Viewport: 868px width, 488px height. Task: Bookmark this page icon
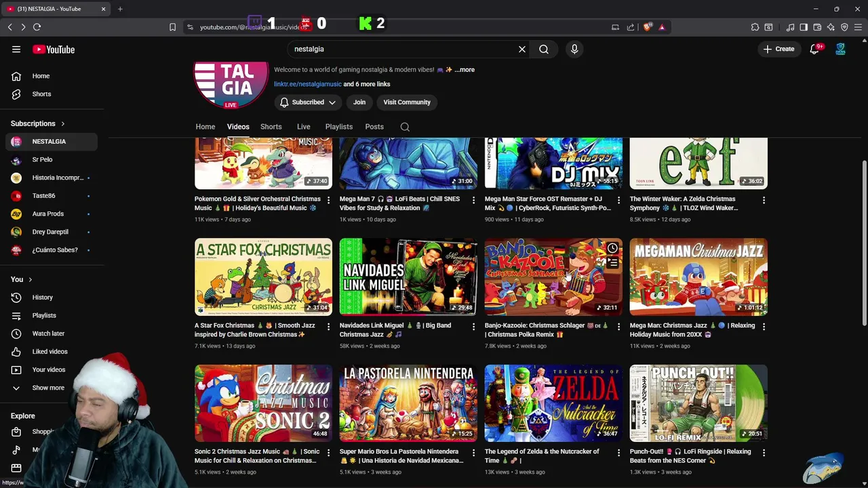[x=172, y=27]
